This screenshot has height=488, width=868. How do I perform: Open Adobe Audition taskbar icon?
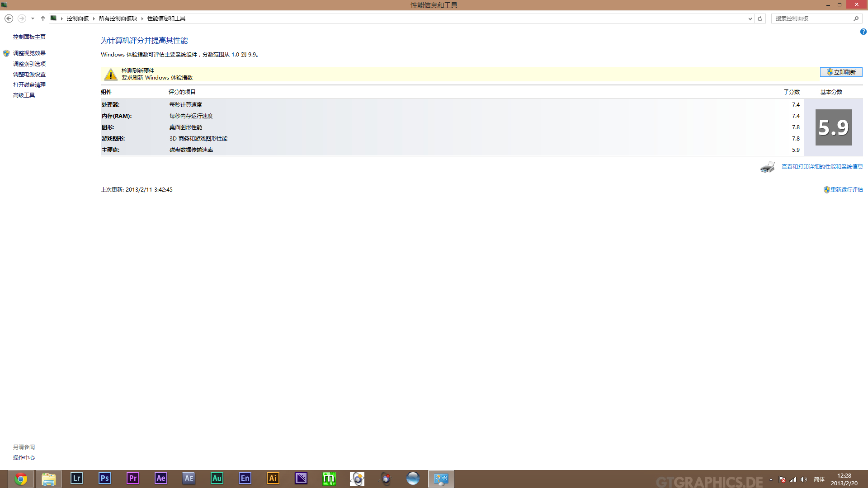pyautogui.click(x=217, y=478)
